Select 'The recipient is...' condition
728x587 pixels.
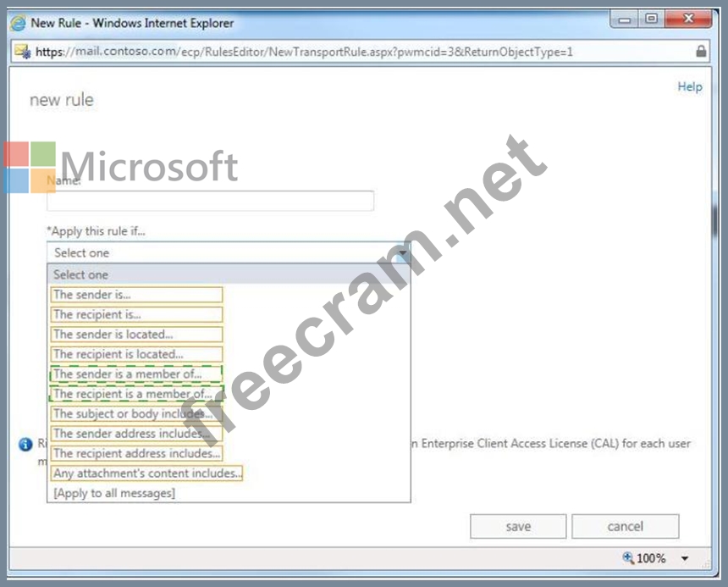coord(136,314)
